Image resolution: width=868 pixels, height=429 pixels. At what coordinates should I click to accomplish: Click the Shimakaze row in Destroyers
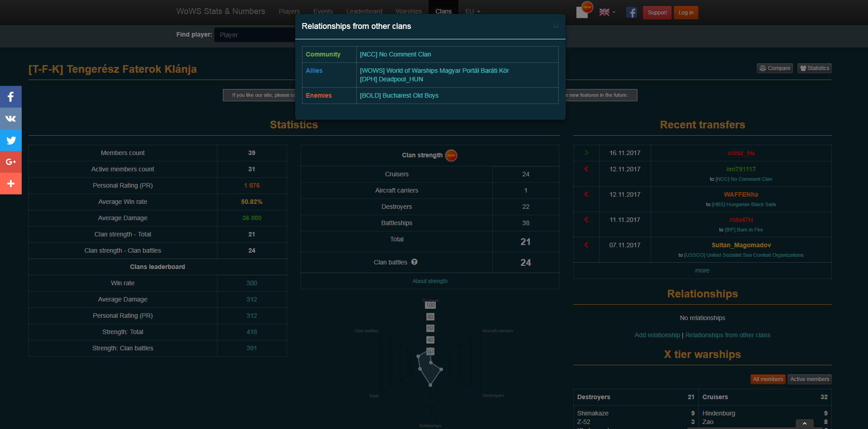(x=636, y=413)
